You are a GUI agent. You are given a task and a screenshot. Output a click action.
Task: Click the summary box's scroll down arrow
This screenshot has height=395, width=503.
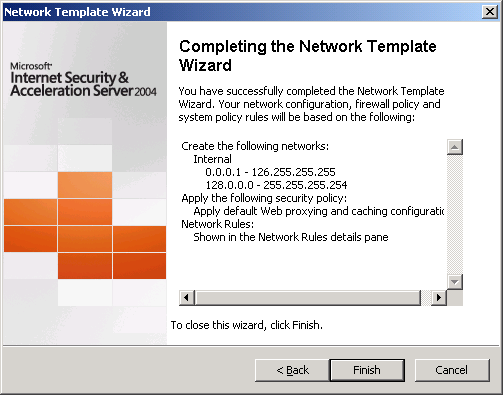pos(455,282)
